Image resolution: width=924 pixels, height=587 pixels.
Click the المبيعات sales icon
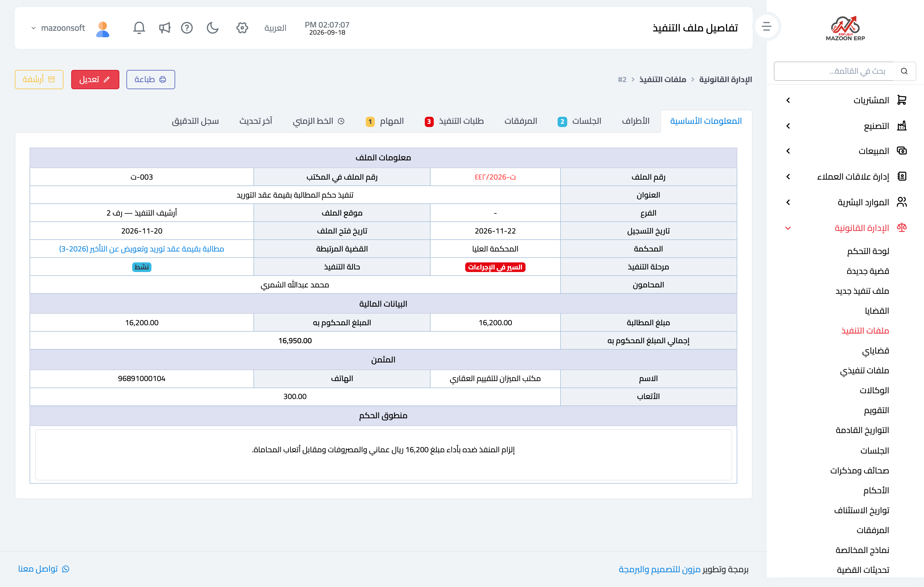coord(902,151)
